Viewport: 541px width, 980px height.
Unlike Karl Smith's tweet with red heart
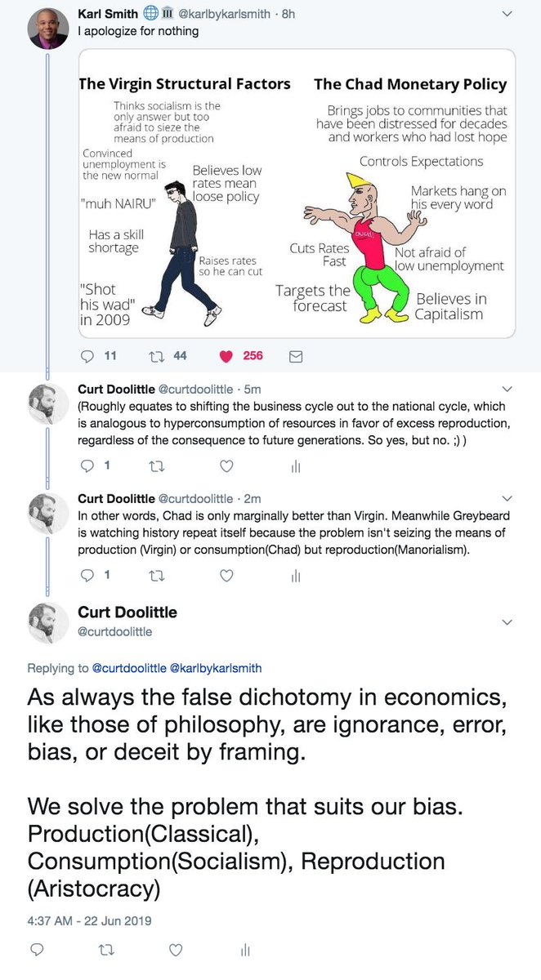point(227,356)
